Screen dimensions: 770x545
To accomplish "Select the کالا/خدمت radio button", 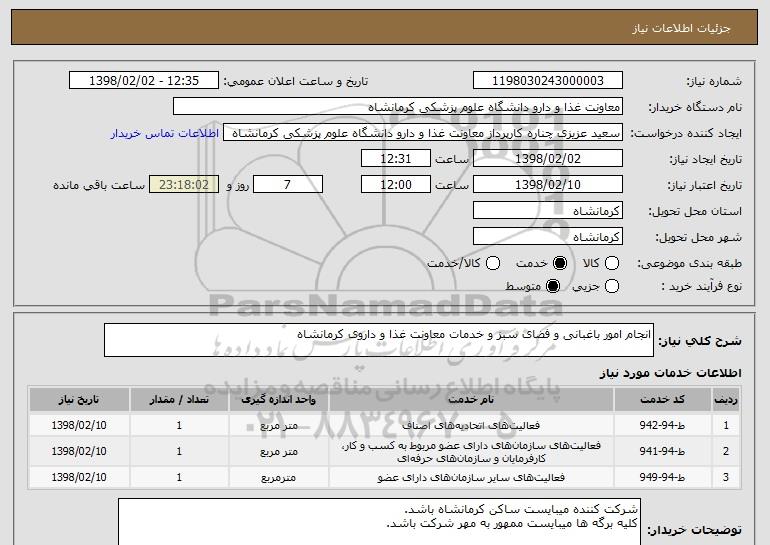I will 493,264.
